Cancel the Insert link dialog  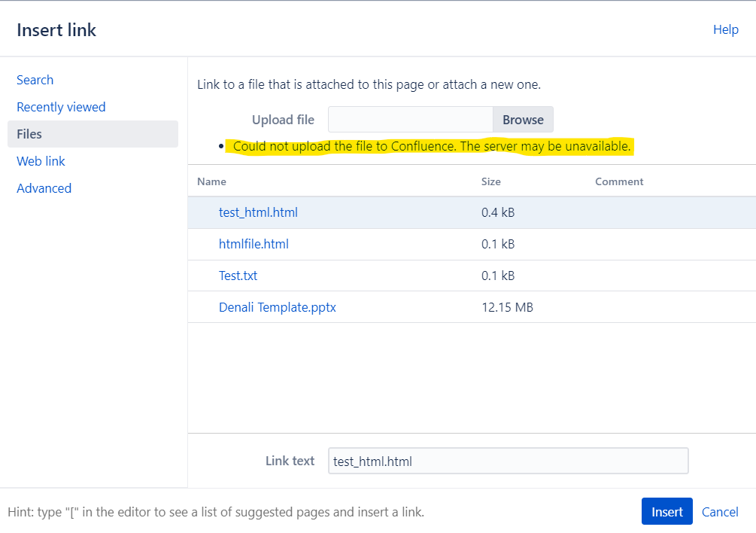[720, 512]
